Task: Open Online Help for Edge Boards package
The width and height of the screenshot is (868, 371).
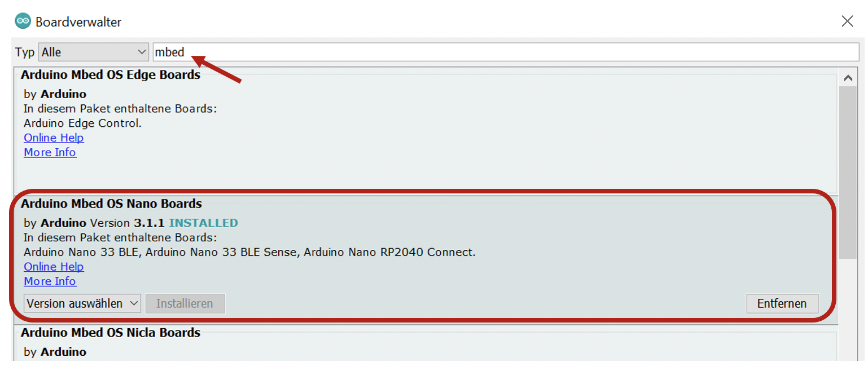Action: tap(54, 138)
